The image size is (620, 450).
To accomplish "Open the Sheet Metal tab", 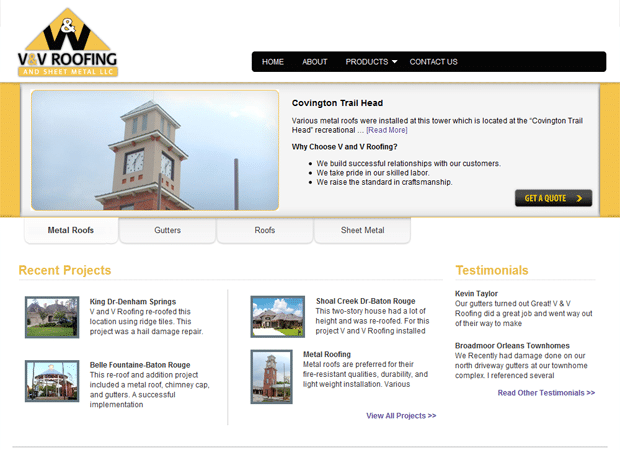I will coord(362,230).
